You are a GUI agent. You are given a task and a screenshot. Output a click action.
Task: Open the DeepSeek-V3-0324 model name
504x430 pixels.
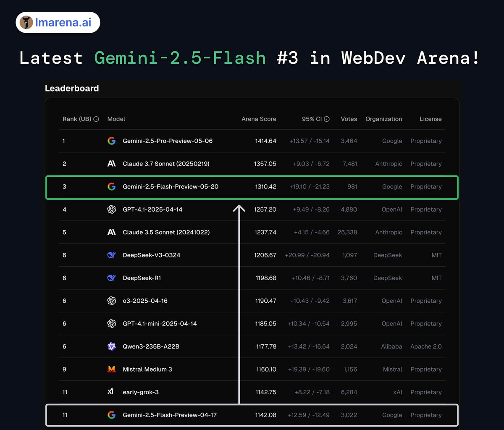click(x=152, y=255)
